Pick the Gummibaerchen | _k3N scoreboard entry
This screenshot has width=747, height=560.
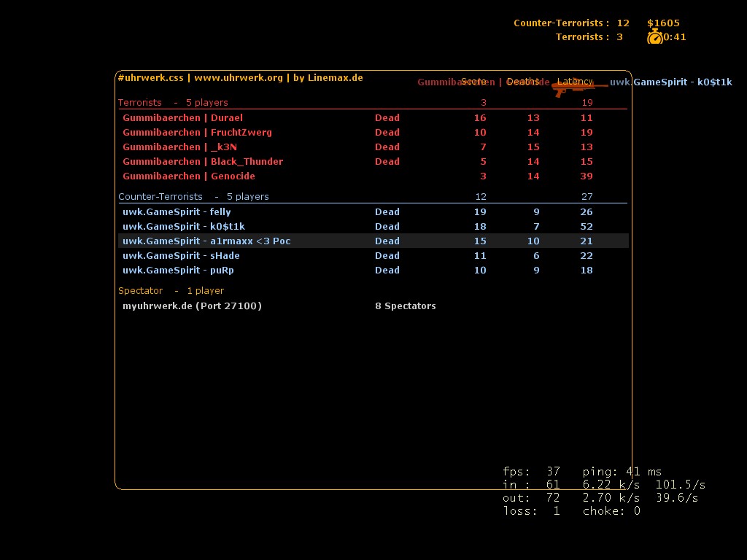[179, 147]
